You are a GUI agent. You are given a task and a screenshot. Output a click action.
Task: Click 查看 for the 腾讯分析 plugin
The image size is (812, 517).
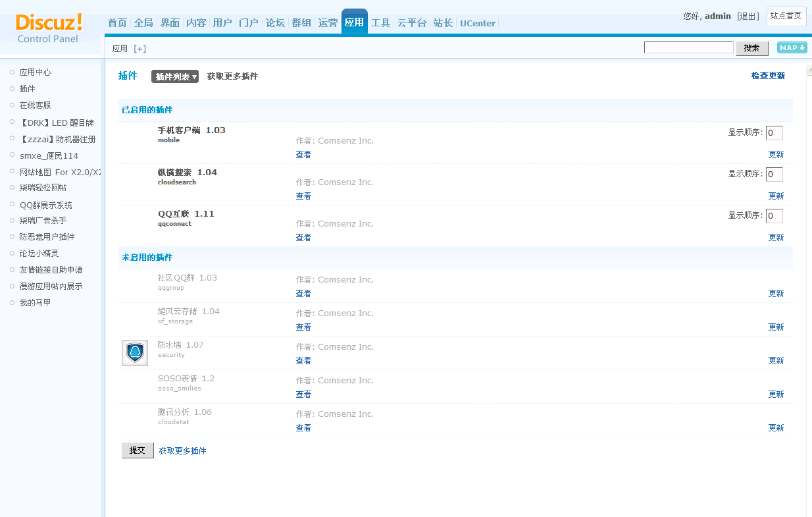coord(303,428)
